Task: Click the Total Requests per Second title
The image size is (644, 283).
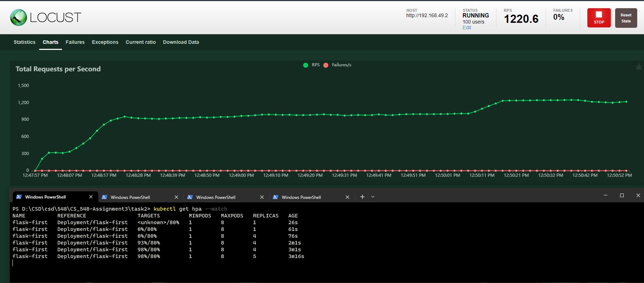Action: point(58,69)
